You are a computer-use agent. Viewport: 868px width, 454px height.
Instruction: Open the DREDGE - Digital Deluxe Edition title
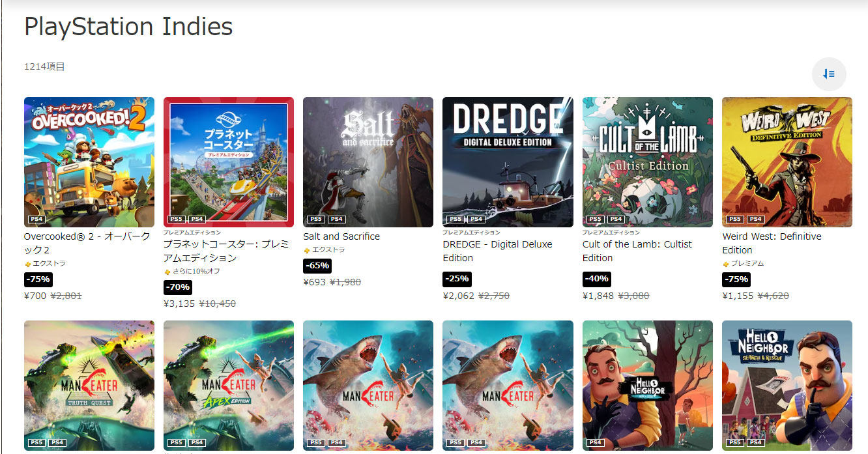(x=497, y=251)
